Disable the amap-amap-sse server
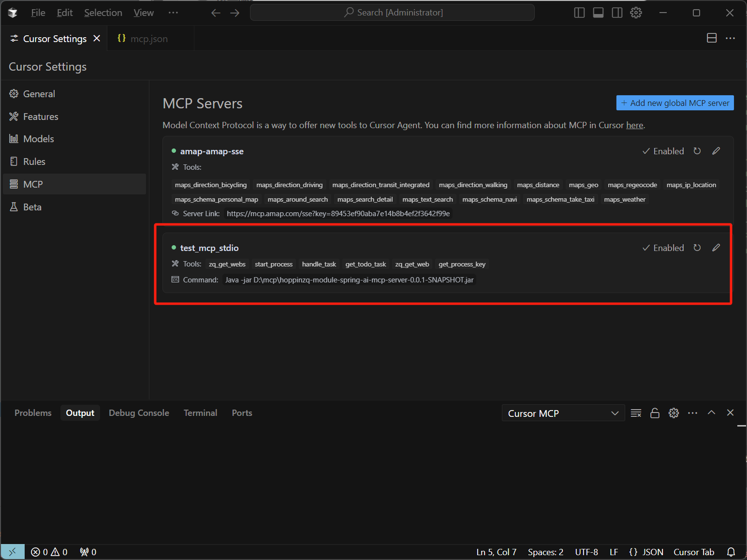 (663, 151)
